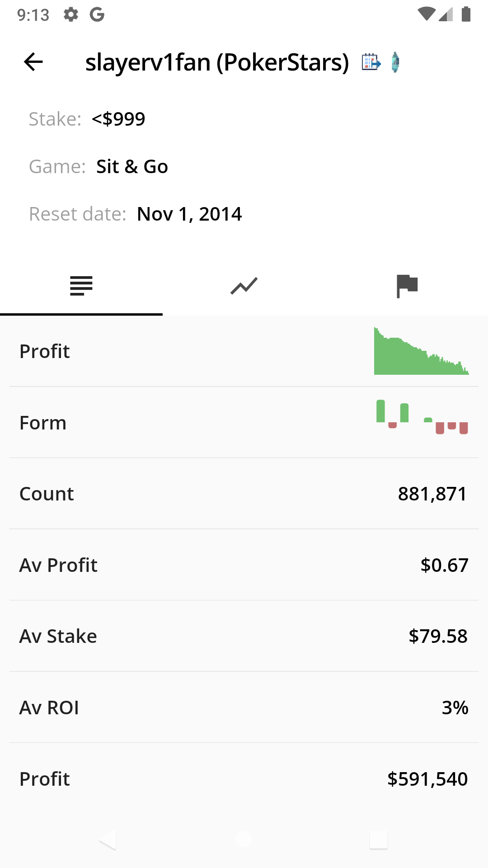488x868 pixels.
Task: Select the Av Stake value $79.58
Action: point(438,636)
